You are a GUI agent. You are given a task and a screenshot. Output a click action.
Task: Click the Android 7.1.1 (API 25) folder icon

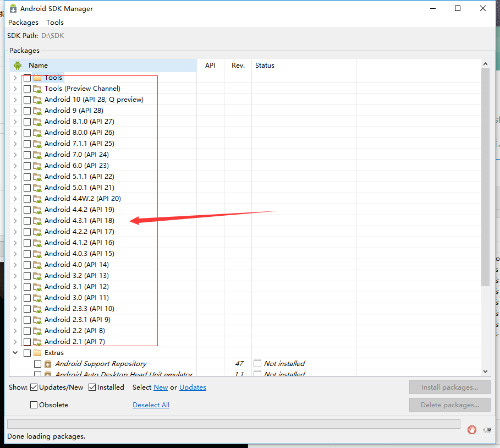[x=37, y=144]
